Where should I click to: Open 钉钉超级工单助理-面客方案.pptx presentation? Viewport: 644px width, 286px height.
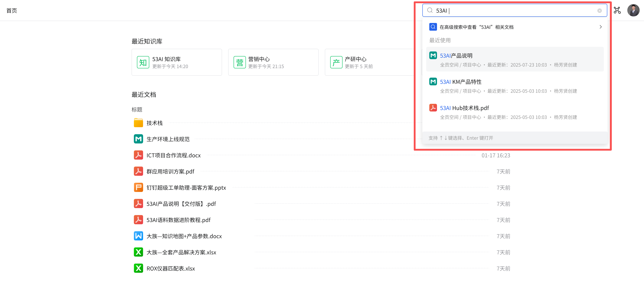[186, 187]
